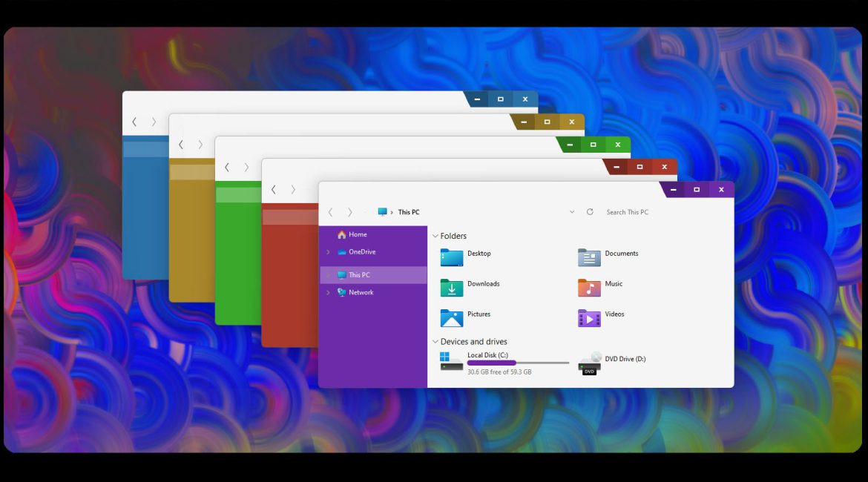Click the Documents folder label
This screenshot has height=482, width=868.
(x=621, y=254)
